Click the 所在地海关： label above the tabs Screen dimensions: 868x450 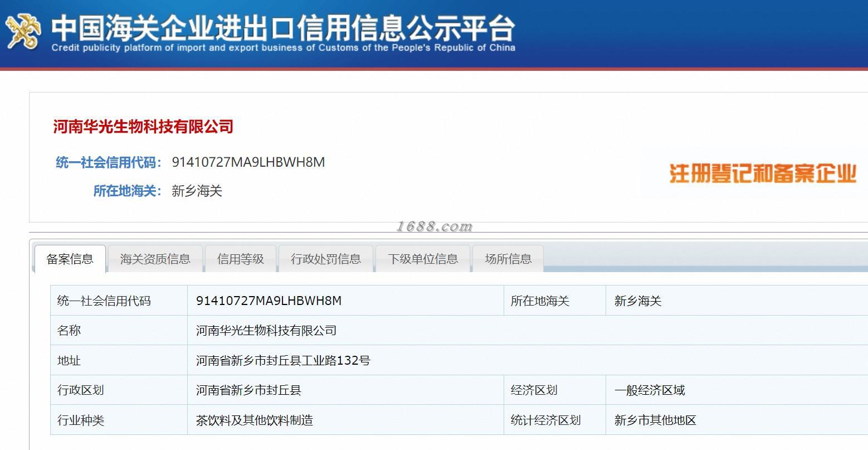click(x=128, y=191)
